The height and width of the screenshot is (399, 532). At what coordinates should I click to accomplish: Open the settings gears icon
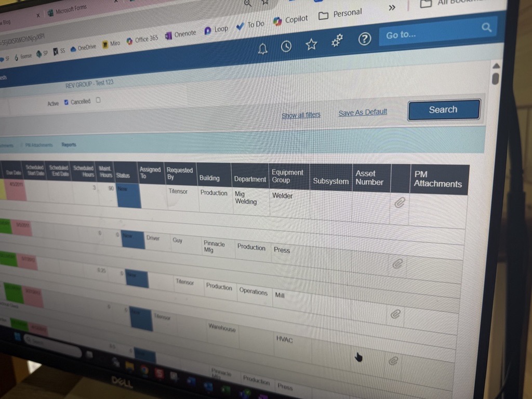click(x=337, y=41)
